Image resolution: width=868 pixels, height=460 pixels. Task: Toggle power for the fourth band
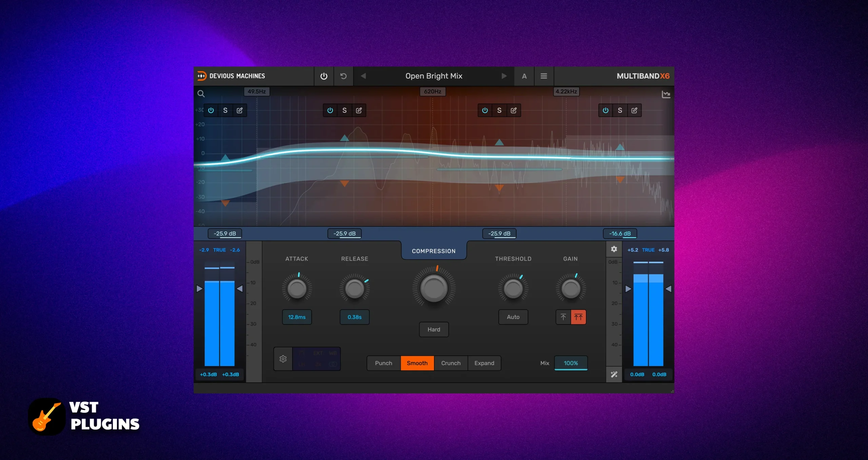606,111
